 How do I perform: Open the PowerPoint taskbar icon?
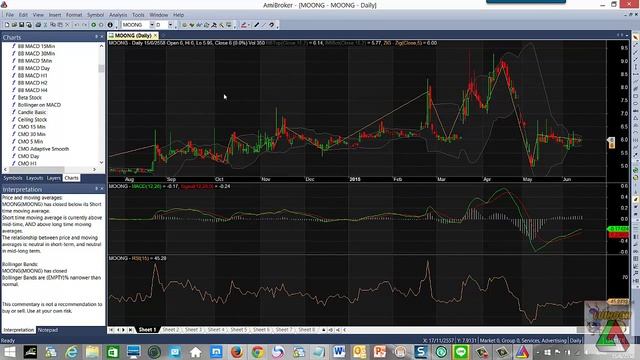point(380,351)
